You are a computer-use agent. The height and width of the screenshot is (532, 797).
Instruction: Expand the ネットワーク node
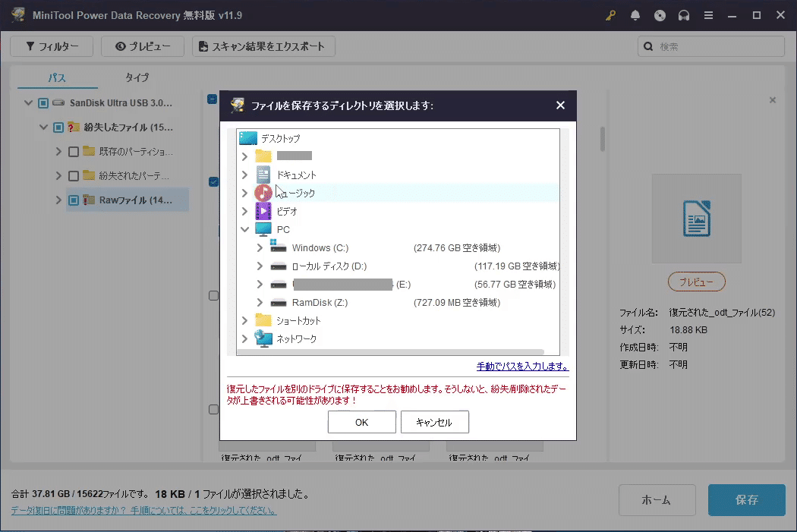click(x=244, y=339)
